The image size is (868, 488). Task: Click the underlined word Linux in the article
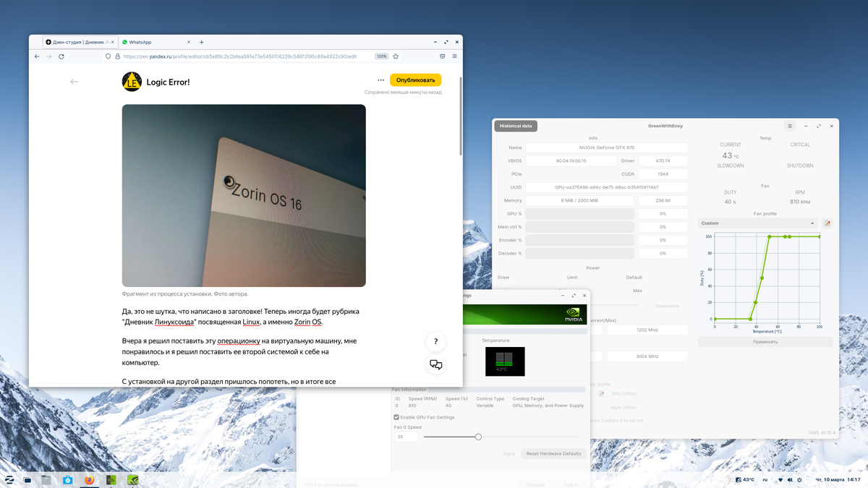[x=251, y=322]
